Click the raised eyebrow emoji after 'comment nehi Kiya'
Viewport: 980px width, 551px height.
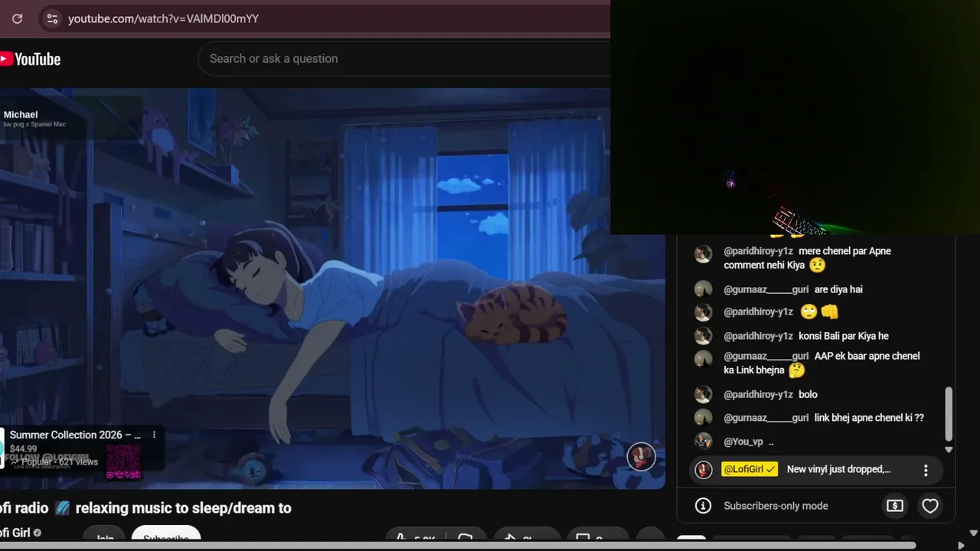817,266
